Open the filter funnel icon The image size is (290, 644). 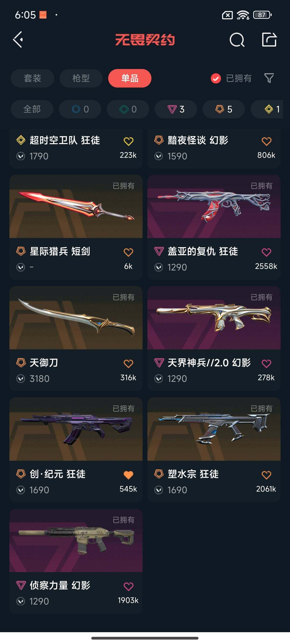click(269, 78)
